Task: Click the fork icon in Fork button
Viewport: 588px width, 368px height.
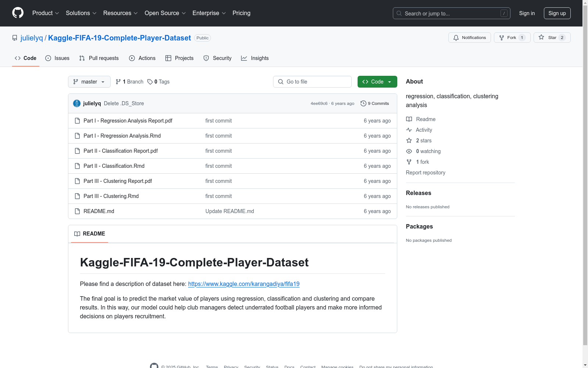Action: tap(502, 38)
